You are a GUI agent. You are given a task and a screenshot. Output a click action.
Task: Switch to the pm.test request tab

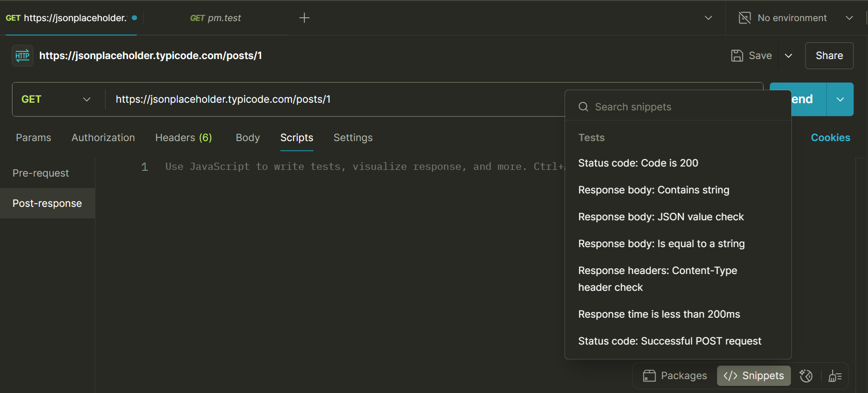216,18
